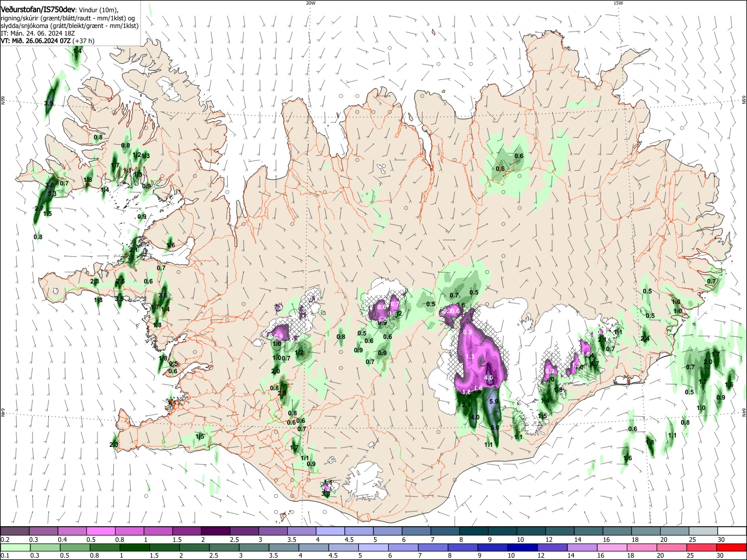Click the 2 swatch in the lower legend row

195,548
